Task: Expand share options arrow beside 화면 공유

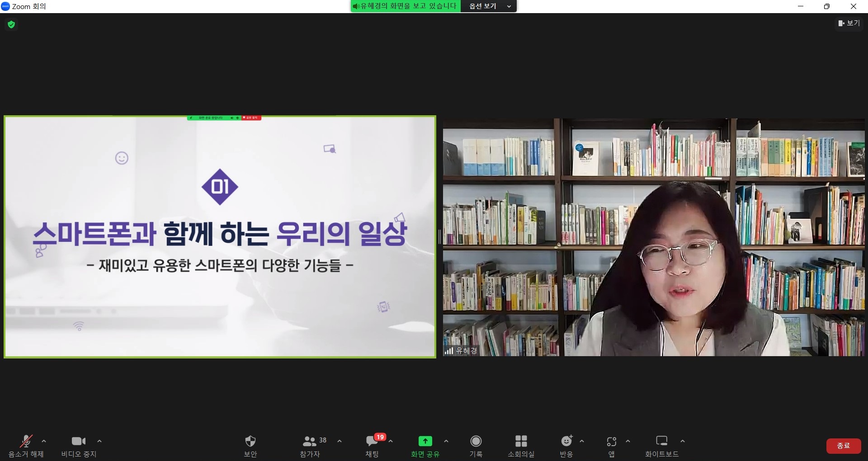Action: (446, 441)
